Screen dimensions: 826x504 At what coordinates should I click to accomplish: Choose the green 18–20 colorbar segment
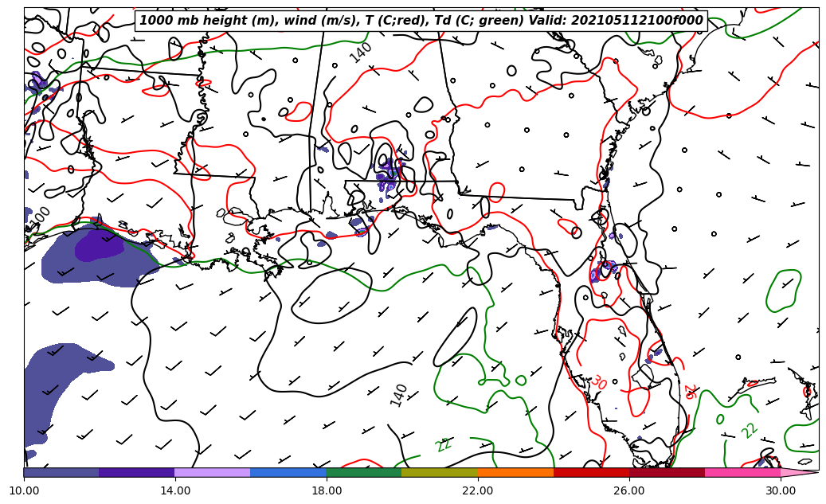(x=363, y=472)
